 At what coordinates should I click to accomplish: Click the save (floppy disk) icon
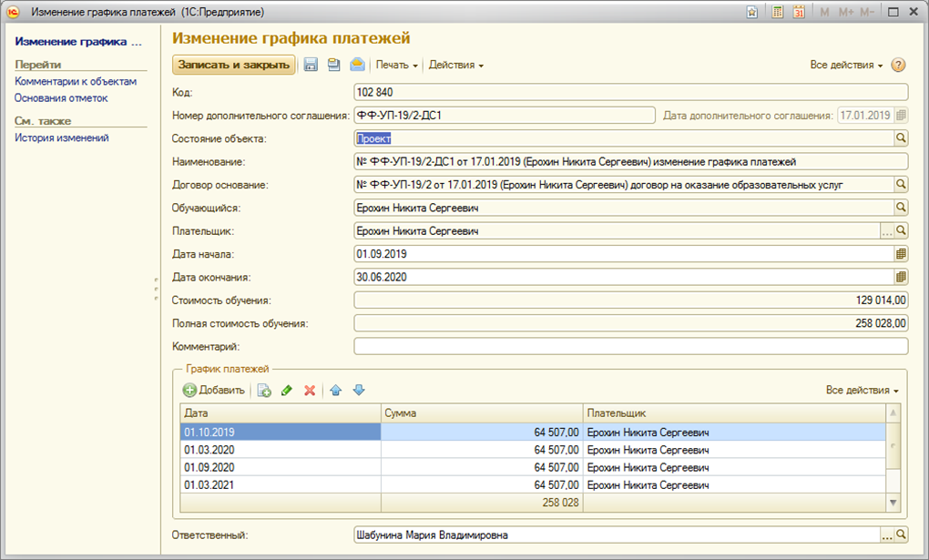pyautogui.click(x=311, y=65)
